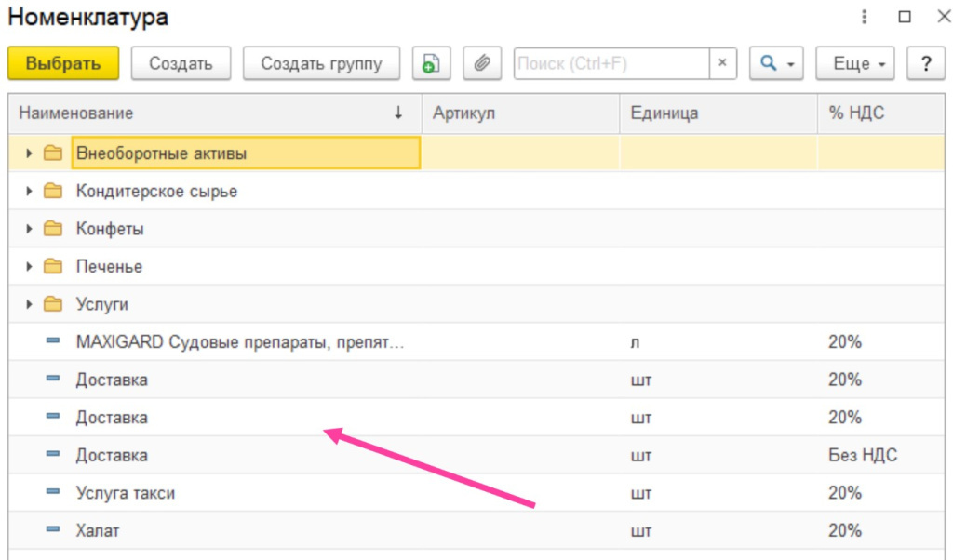Click the folder icon of Печенье group

pyautogui.click(x=54, y=265)
